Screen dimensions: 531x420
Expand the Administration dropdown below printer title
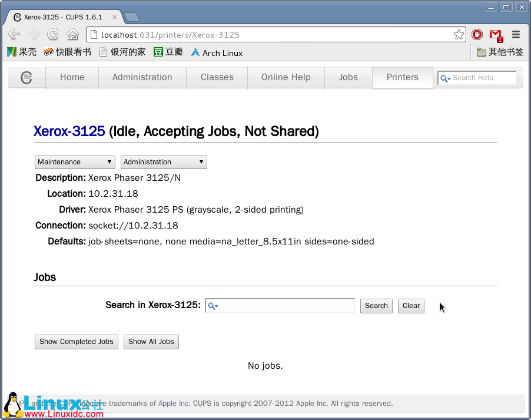coord(164,162)
